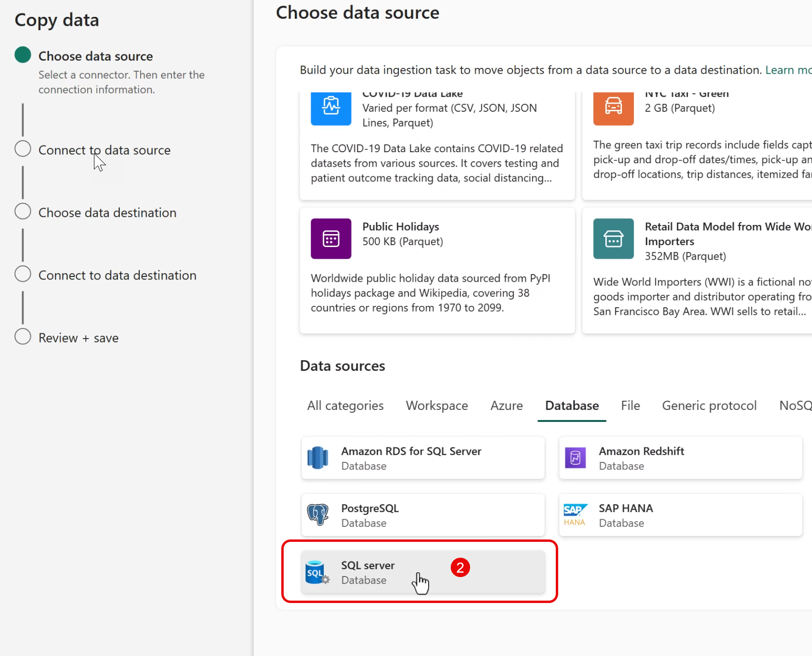
Task: Click the SQL server database icon
Action: (x=317, y=572)
